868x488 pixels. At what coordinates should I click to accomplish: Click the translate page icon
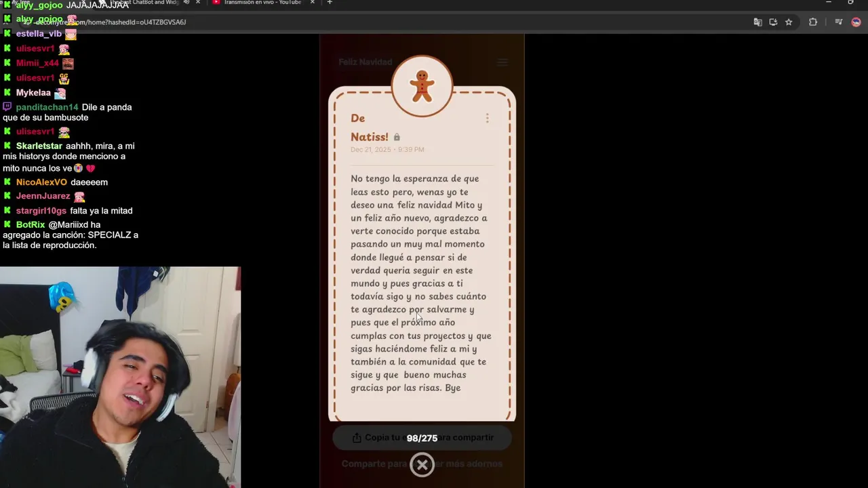click(x=757, y=22)
